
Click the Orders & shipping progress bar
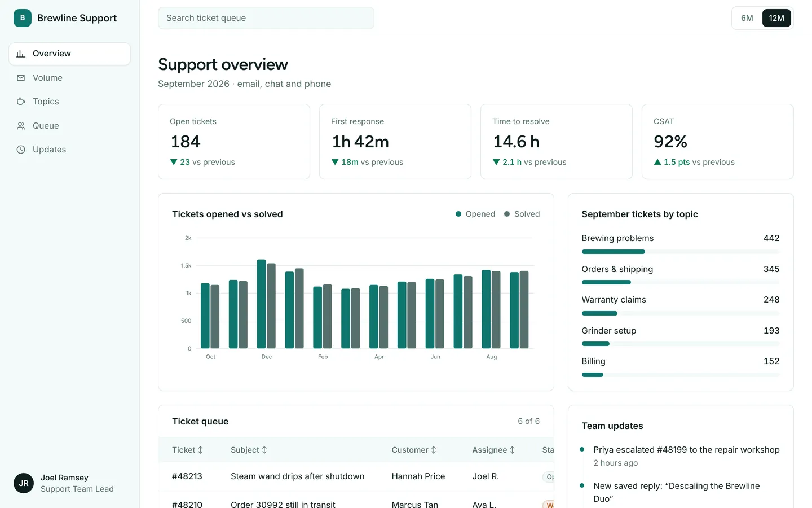[x=681, y=282]
